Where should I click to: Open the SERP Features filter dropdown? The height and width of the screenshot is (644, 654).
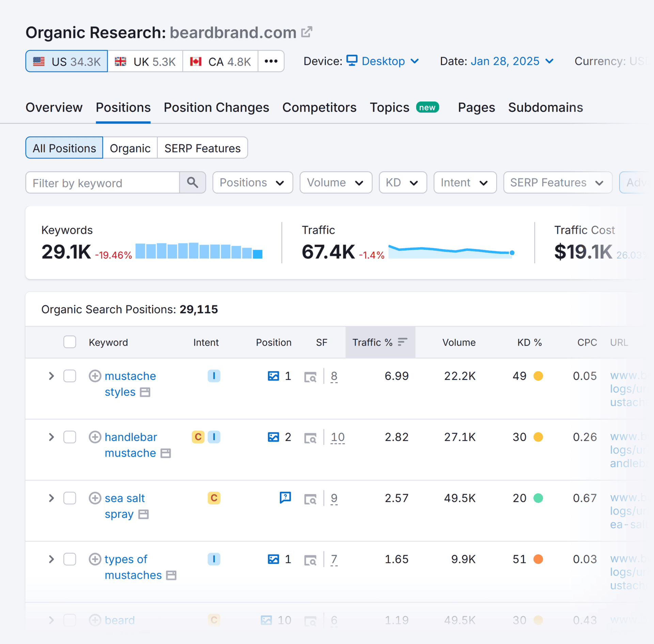(558, 183)
